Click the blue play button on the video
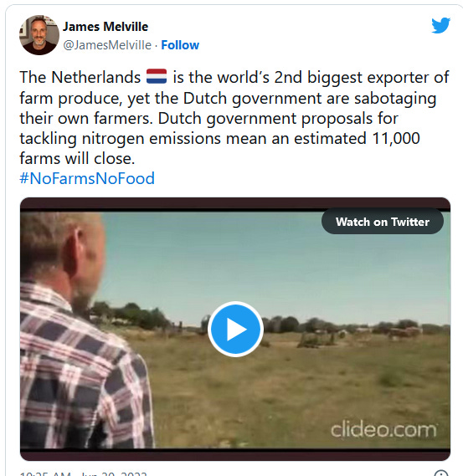Image resolution: width=463 pixels, height=476 pixels. [x=235, y=329]
